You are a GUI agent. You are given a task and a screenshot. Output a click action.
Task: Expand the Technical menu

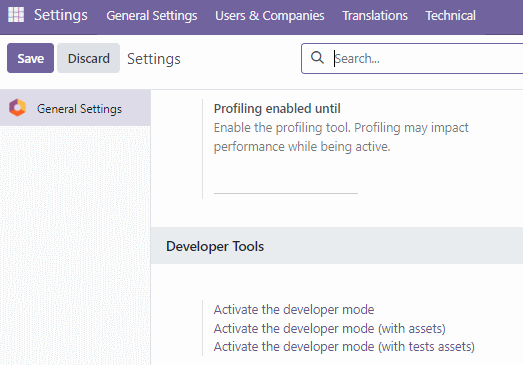click(x=450, y=16)
